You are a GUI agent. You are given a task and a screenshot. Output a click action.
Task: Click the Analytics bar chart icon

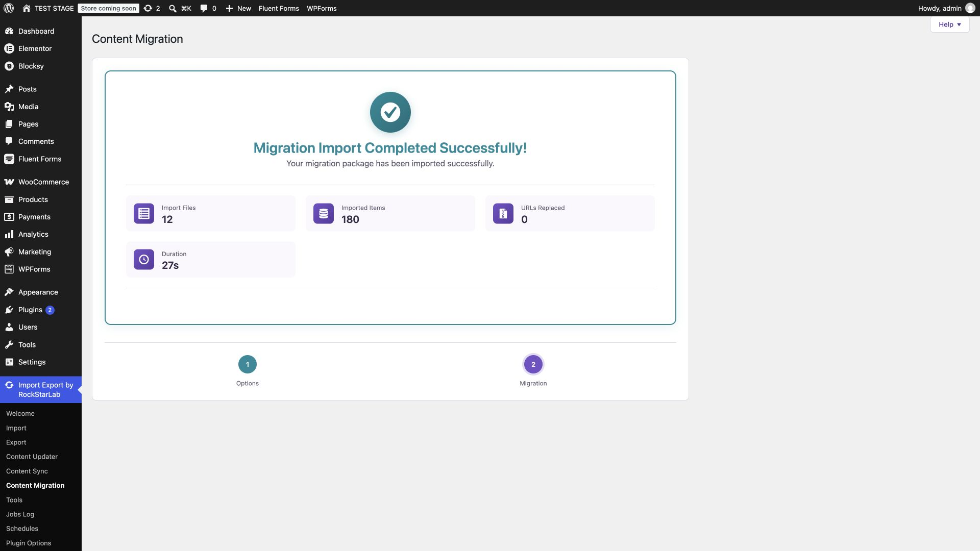[9, 234]
